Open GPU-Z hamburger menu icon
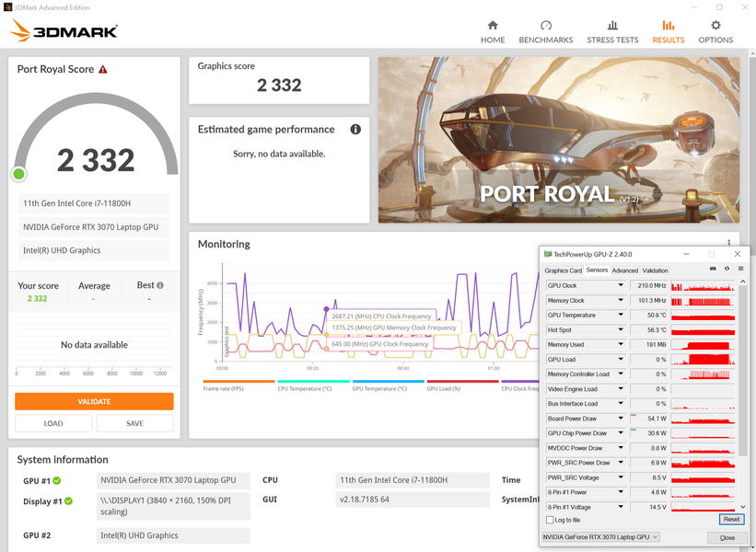The width and height of the screenshot is (756, 552). click(740, 269)
